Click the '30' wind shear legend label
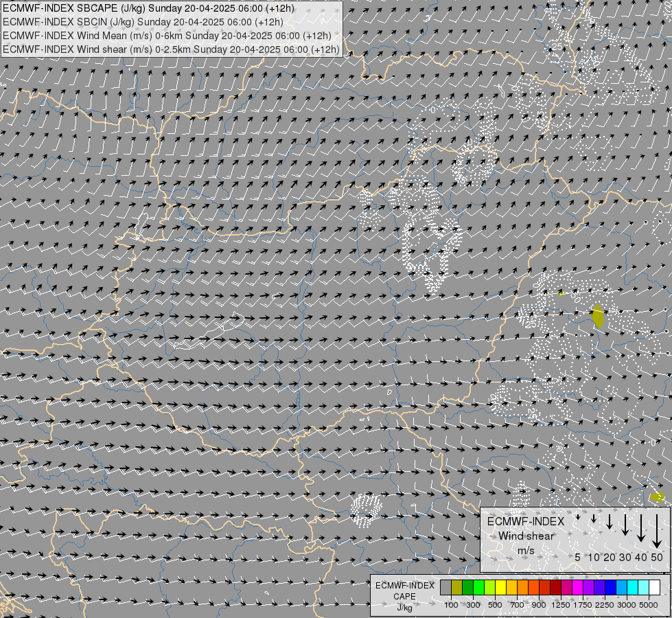The height and width of the screenshot is (618, 672). click(625, 557)
